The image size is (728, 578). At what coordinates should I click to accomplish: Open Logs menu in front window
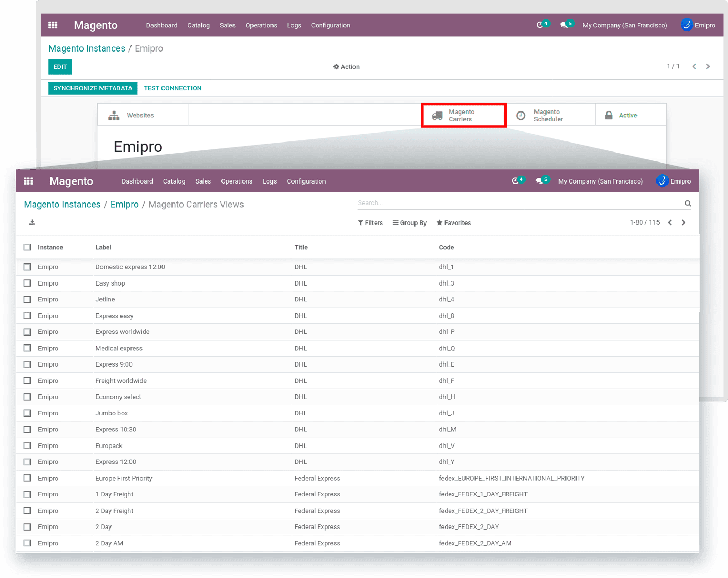coord(269,181)
